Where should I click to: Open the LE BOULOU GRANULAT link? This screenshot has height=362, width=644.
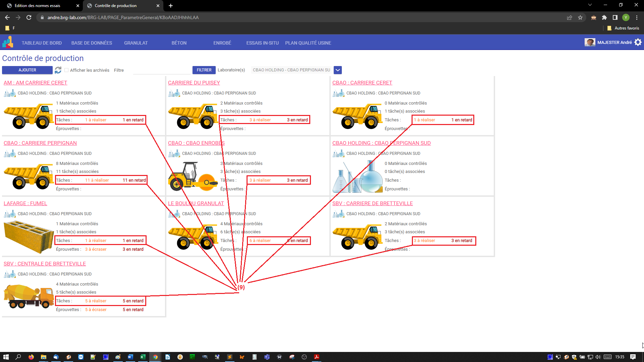(196, 203)
